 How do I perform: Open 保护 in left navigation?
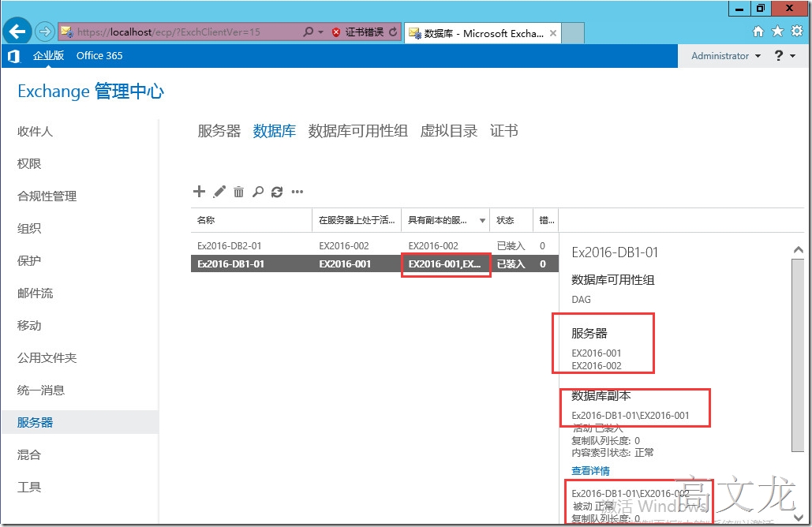[x=29, y=261]
